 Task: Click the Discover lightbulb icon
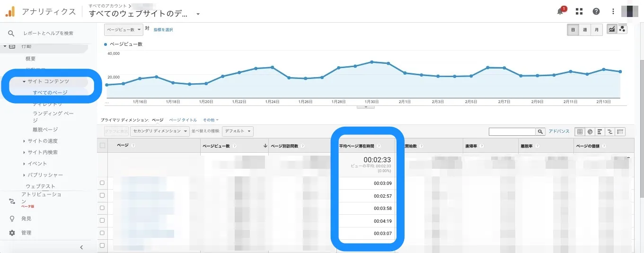[12, 219]
